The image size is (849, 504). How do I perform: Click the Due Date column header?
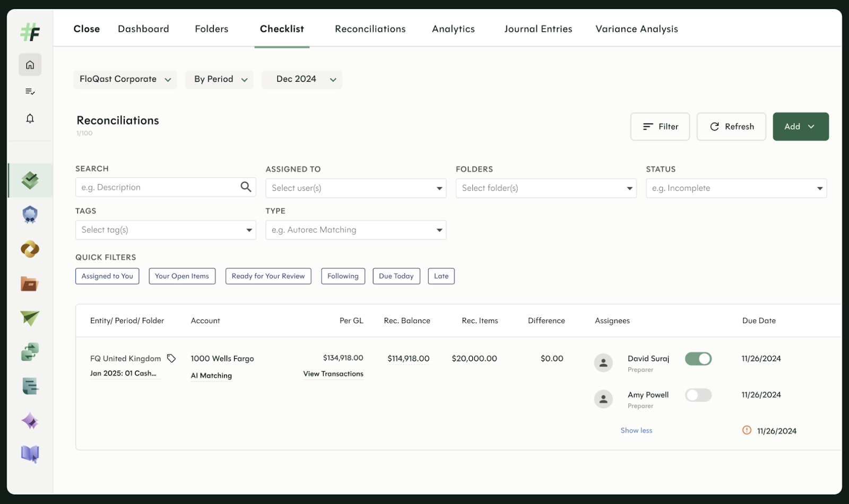[759, 320]
